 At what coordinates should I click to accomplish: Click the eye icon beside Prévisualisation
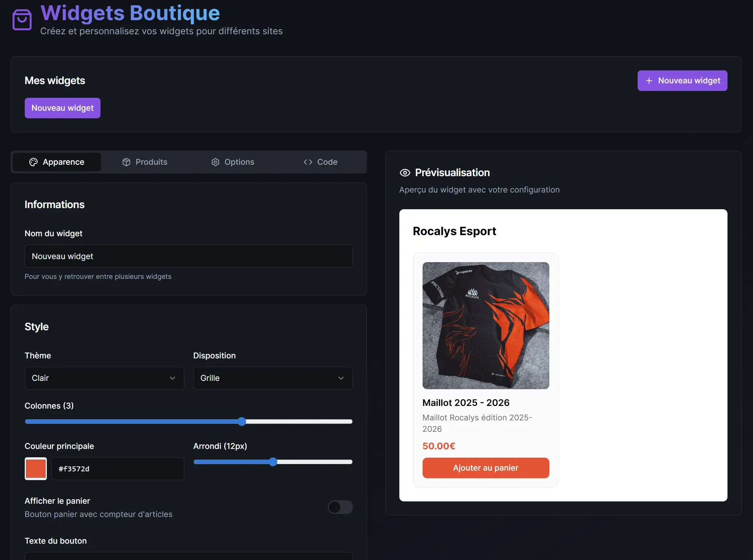click(405, 173)
